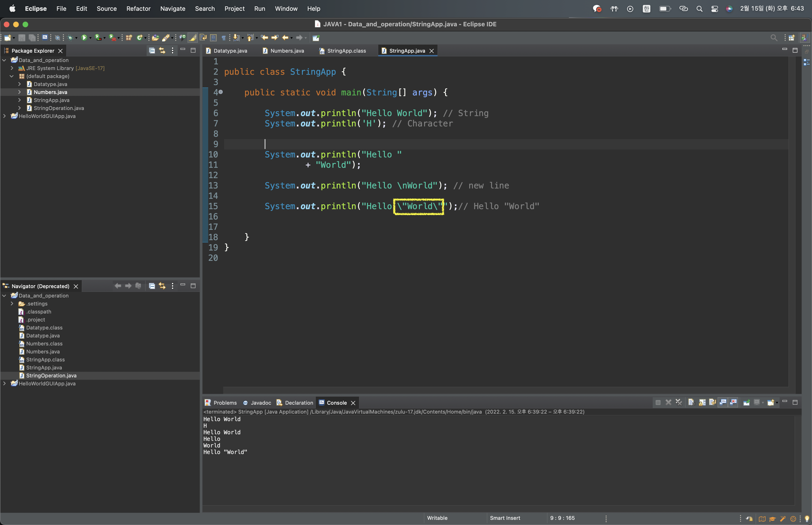This screenshot has width=812, height=525.
Task: Click the Debug bug icon
Action: coord(70,38)
